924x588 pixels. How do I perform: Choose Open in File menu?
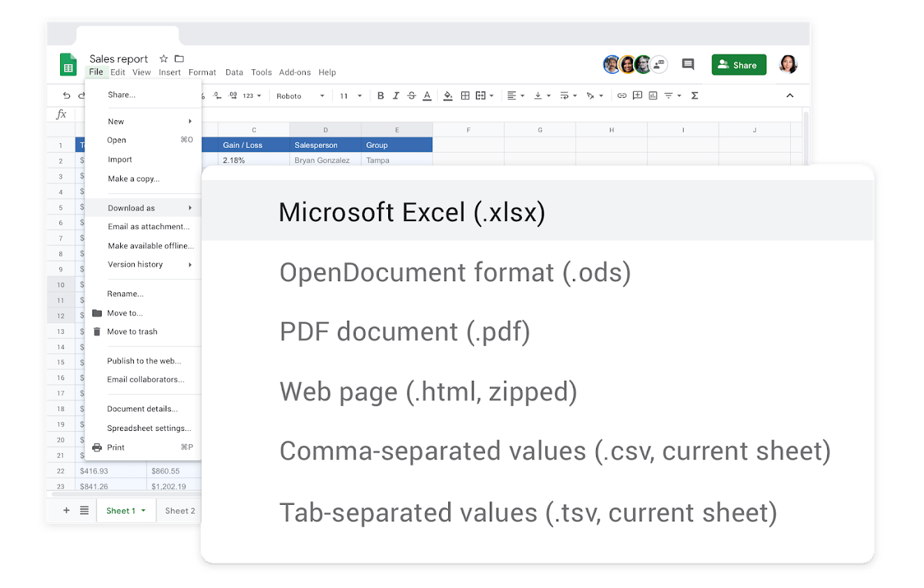143,140
